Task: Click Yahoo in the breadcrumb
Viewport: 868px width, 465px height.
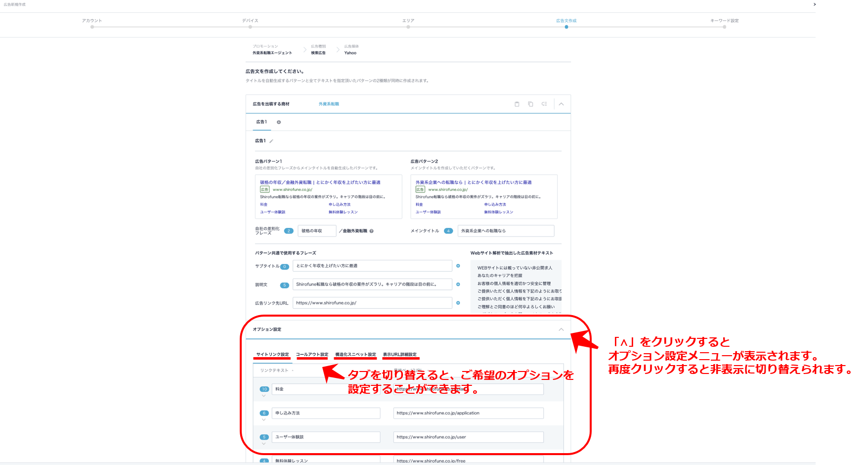Action: (x=350, y=53)
